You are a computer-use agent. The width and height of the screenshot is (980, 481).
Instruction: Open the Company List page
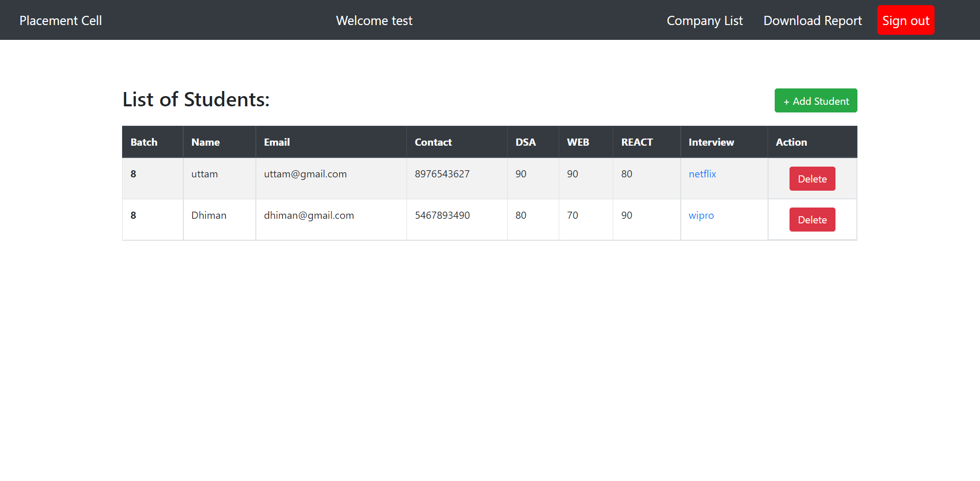click(x=704, y=20)
